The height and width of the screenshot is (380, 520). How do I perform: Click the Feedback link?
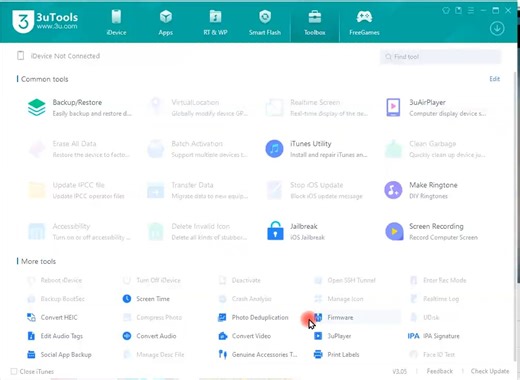point(440,371)
